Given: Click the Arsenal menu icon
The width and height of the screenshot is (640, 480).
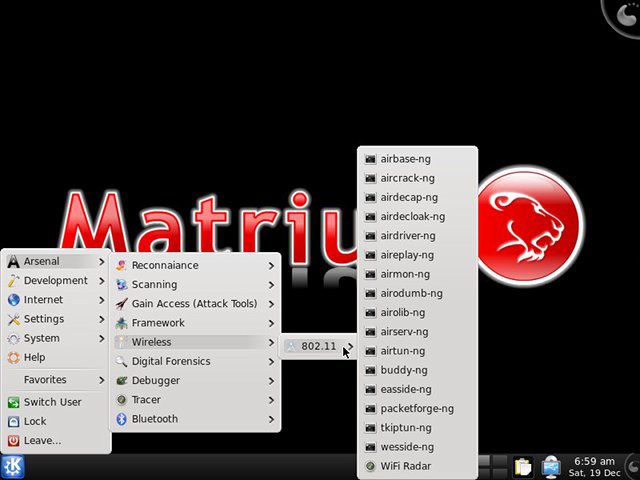Looking at the screenshot, I should click(x=13, y=261).
